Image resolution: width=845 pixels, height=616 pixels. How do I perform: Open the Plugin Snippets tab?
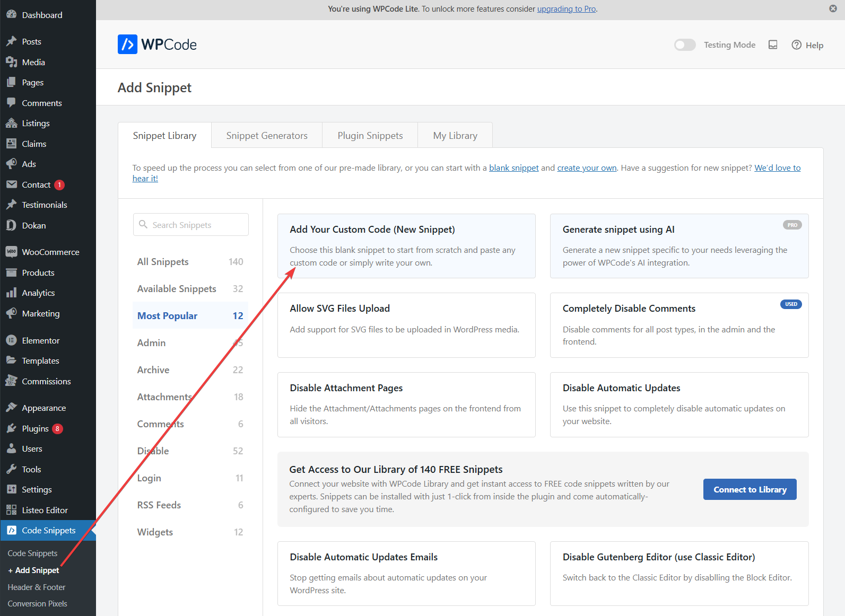tap(370, 136)
